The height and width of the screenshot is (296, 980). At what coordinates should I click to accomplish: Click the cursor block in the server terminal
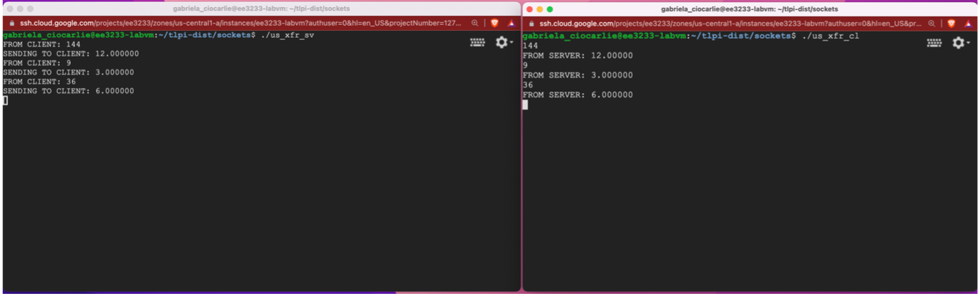click(5, 100)
